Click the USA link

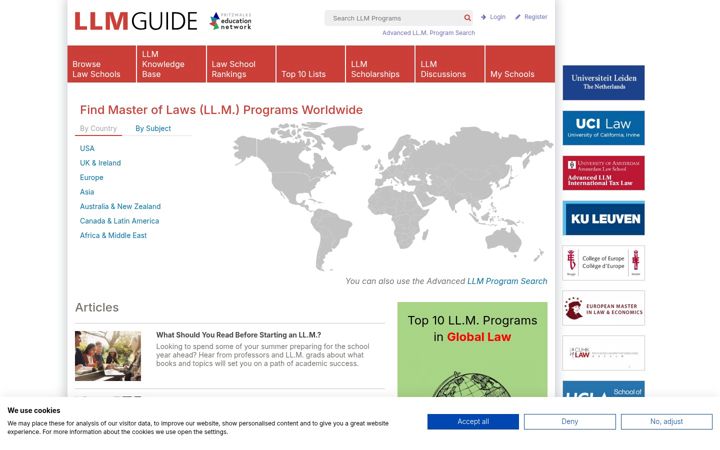pos(87,148)
